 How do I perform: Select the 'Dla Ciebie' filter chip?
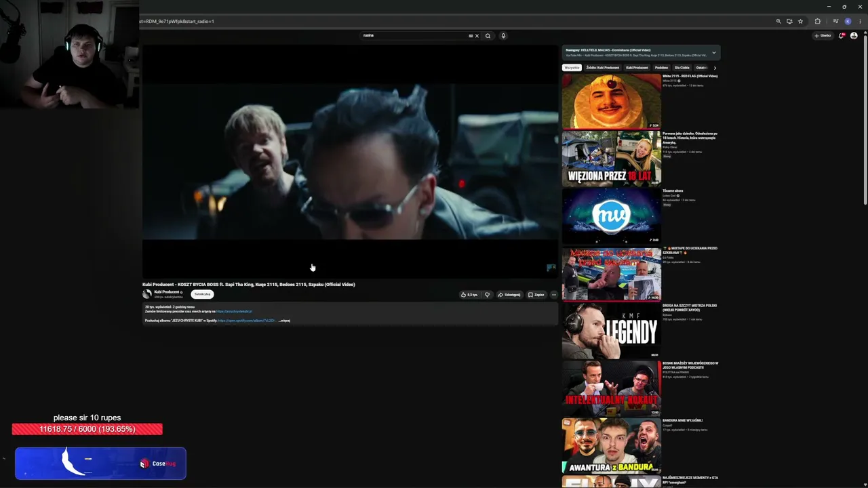pos(682,68)
